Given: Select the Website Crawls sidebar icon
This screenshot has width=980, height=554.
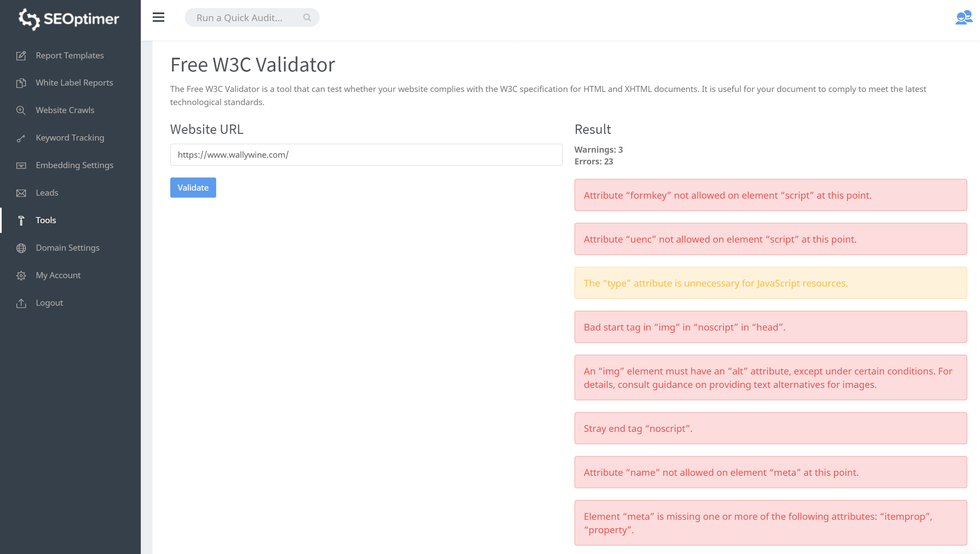Looking at the screenshot, I should (x=21, y=110).
